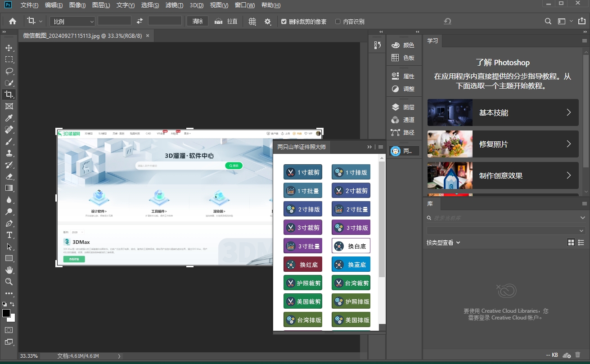Select the Brush tool
This screenshot has width=590, height=364.
point(9,141)
